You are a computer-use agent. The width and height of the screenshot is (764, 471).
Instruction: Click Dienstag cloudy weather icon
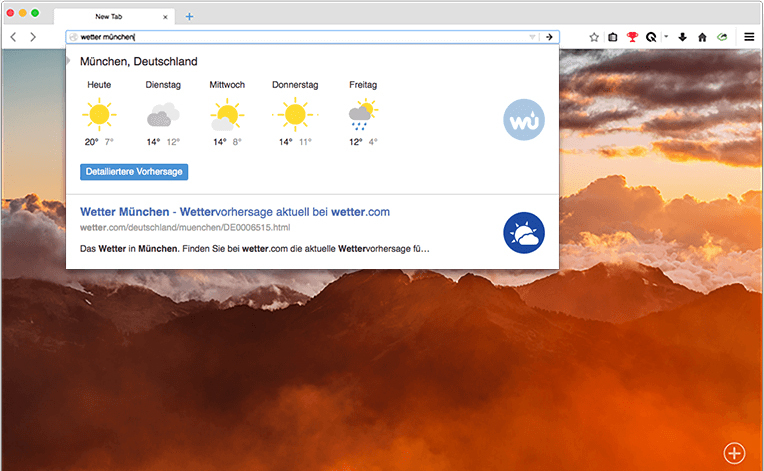click(163, 114)
